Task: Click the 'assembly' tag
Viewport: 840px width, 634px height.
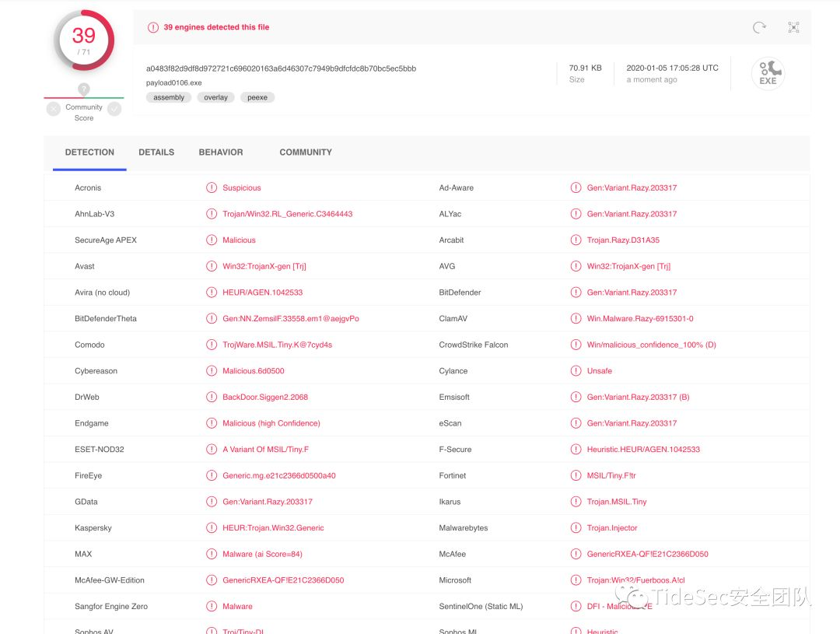Action: tap(169, 97)
